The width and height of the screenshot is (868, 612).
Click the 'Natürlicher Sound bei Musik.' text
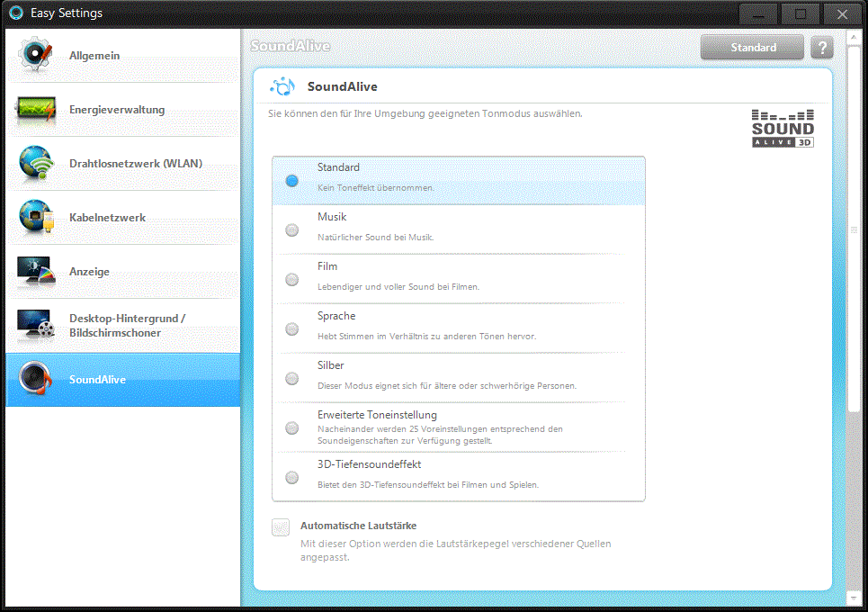[375, 237]
